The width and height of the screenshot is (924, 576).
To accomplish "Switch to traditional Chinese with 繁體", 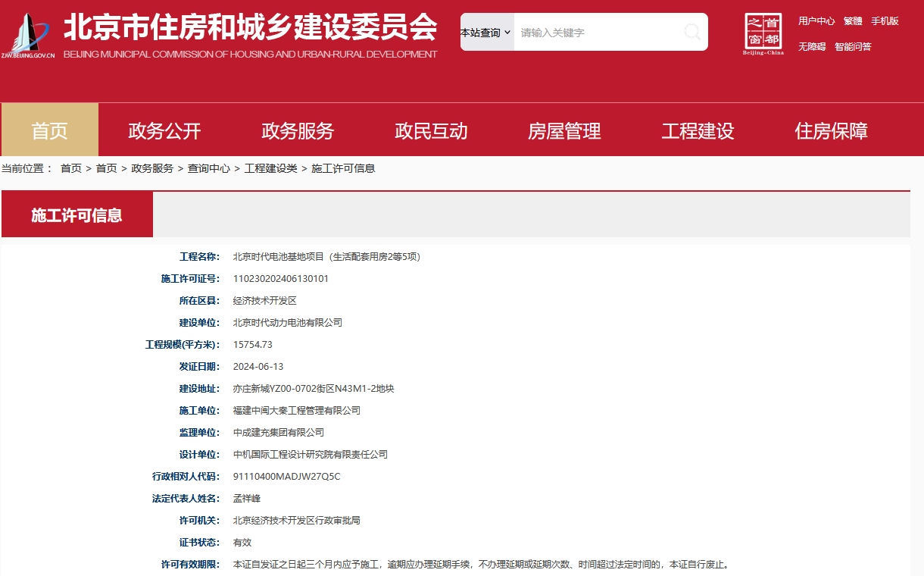I will [x=853, y=21].
